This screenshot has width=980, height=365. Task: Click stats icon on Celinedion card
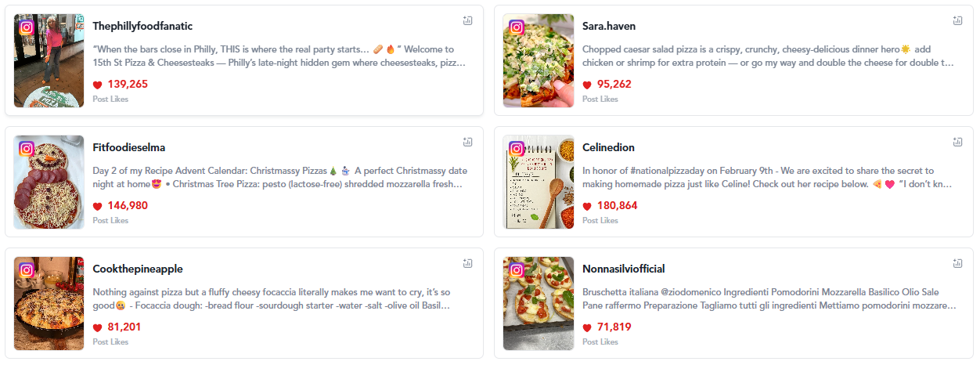click(x=957, y=142)
